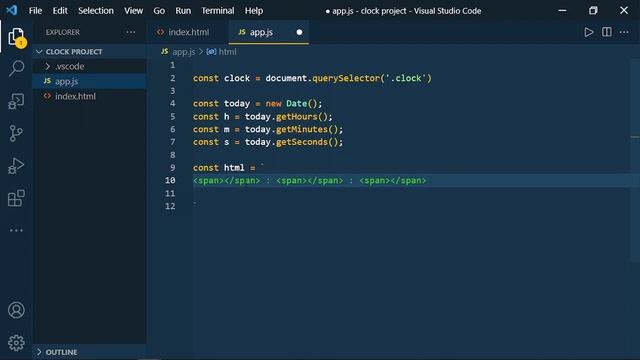Click line number 4 in gutter

click(x=173, y=104)
